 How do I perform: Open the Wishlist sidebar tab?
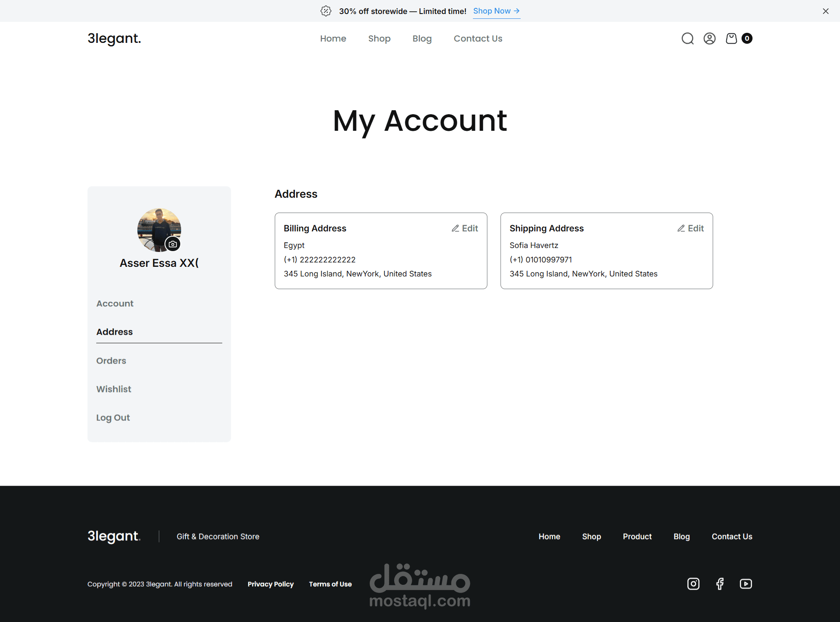(x=114, y=389)
